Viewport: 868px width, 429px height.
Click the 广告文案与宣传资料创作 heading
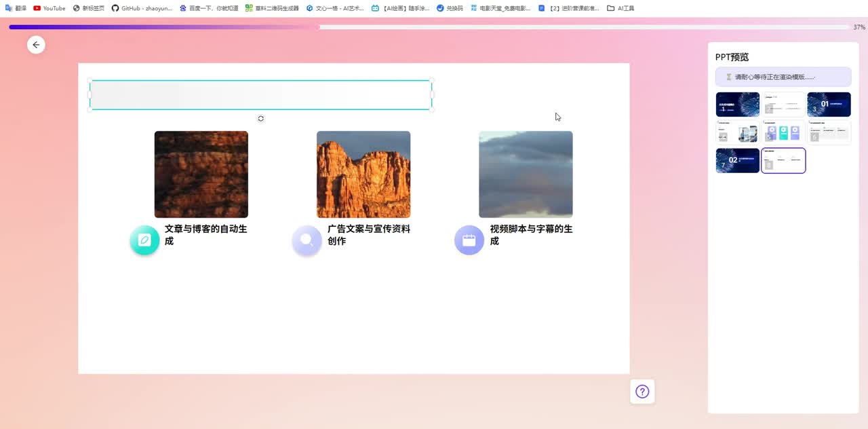click(368, 235)
